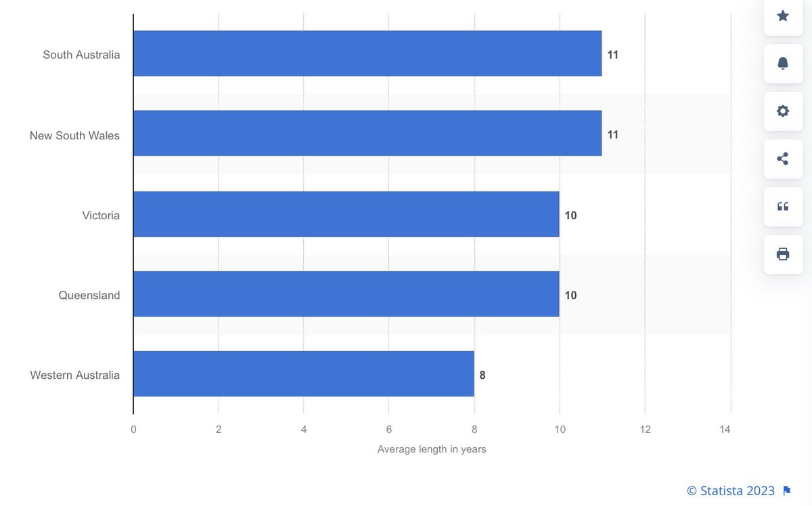Click the value label 8
This screenshot has height=506, width=812.
click(482, 375)
